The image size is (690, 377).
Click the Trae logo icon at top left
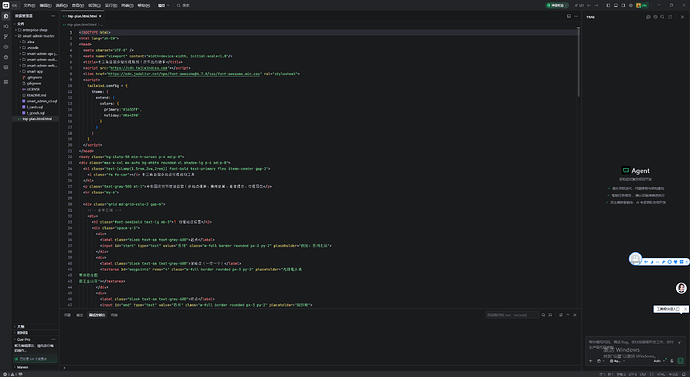pyautogui.click(x=6, y=5)
